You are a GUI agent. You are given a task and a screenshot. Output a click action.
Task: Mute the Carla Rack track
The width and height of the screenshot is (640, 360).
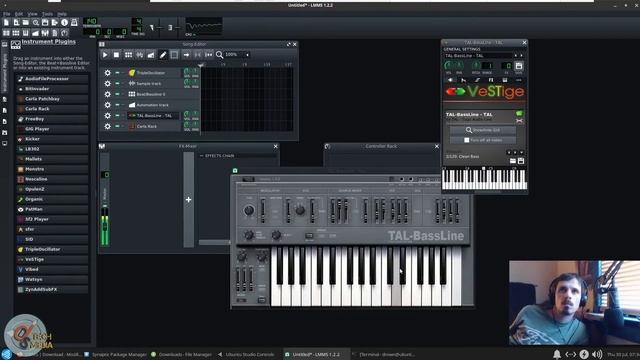118,127
